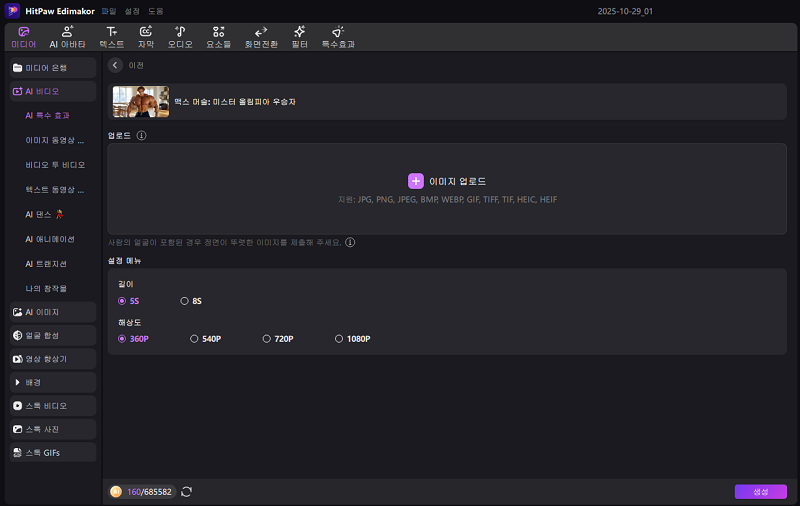Select 8S length option

point(191,301)
